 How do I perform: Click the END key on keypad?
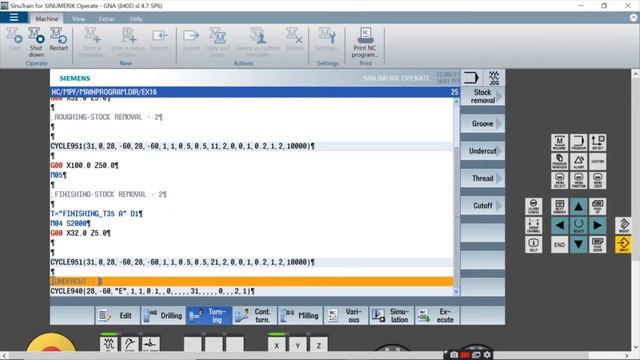pyautogui.click(x=560, y=244)
